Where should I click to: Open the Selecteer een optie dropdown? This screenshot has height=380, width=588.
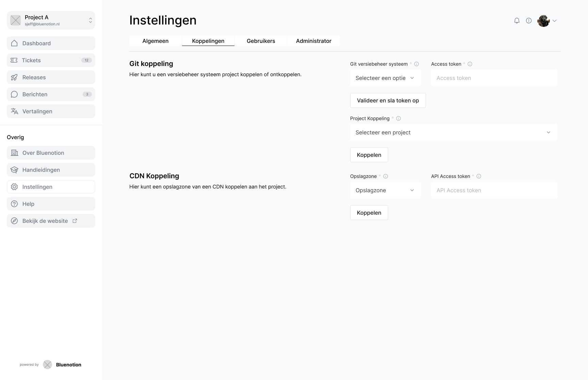click(x=385, y=78)
